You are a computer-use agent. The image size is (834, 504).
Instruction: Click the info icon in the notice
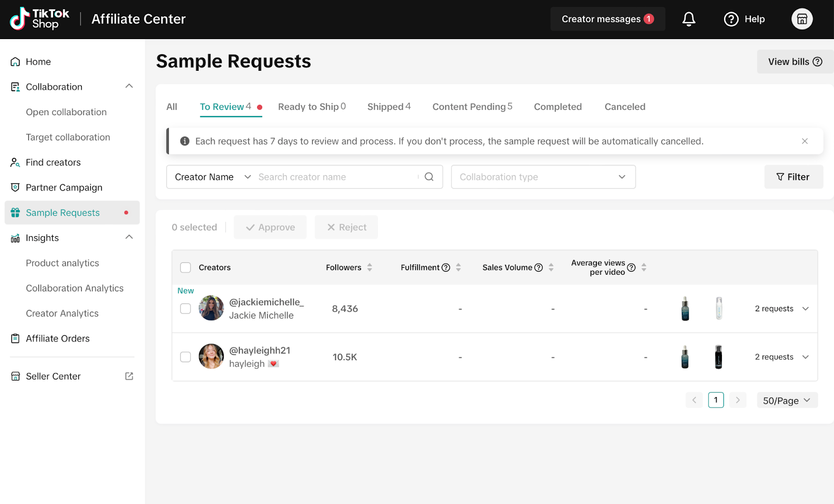(x=185, y=141)
